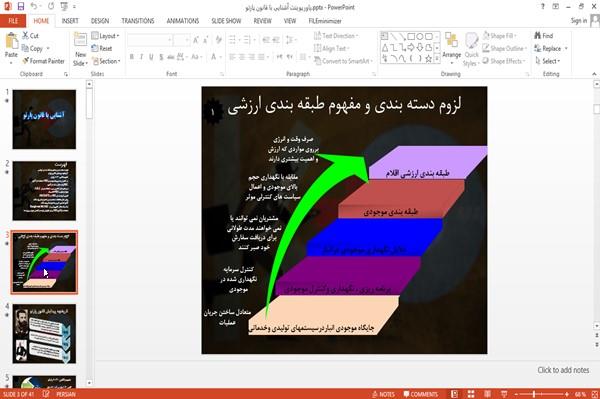
Task: Toggle Bold formatting
Action: click(x=132, y=57)
